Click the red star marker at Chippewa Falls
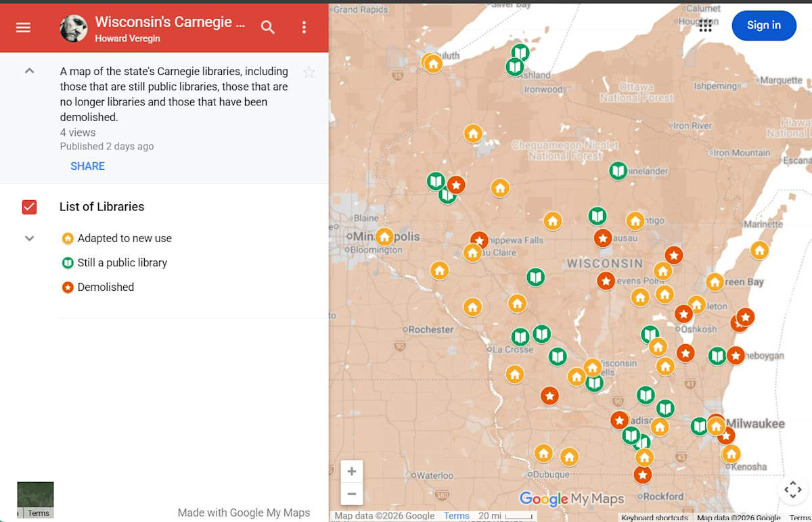Viewport: 812px width, 522px height. 479,240
